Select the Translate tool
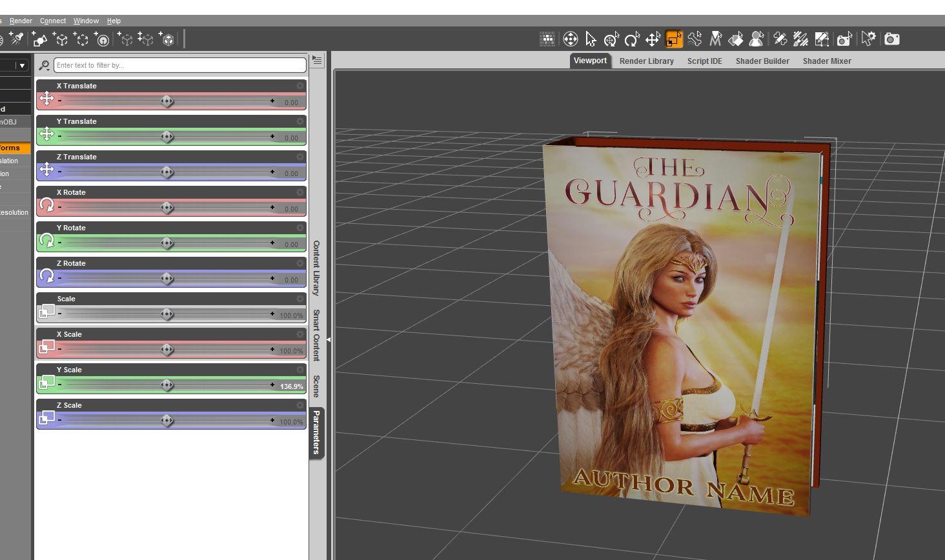The height and width of the screenshot is (560, 945). (653, 39)
